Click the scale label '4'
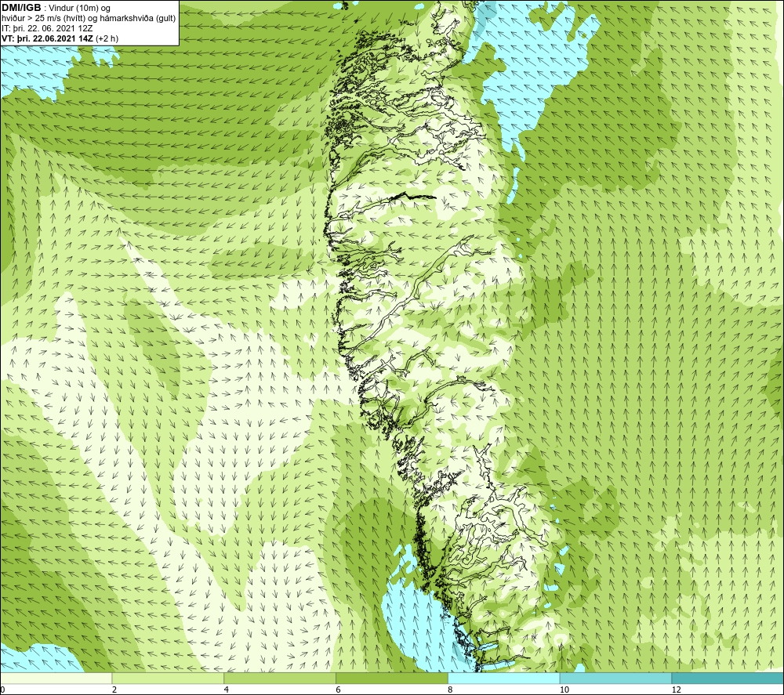The width and height of the screenshot is (784, 695). [227, 690]
